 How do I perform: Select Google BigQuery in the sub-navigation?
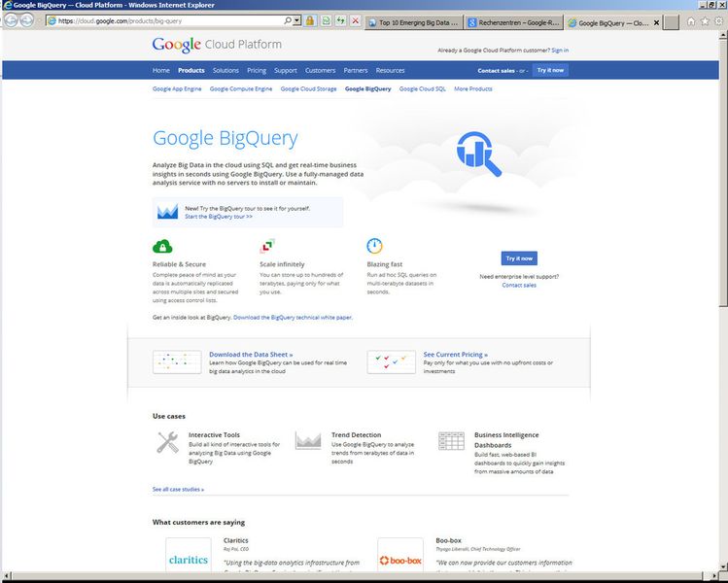point(368,88)
